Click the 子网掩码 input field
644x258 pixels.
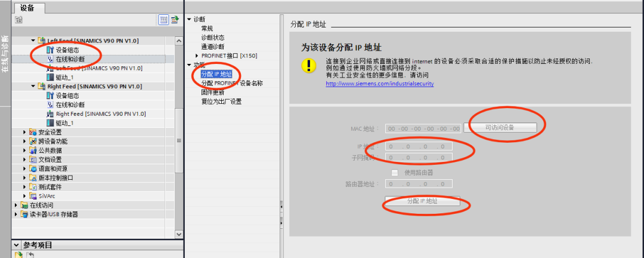[419, 157]
